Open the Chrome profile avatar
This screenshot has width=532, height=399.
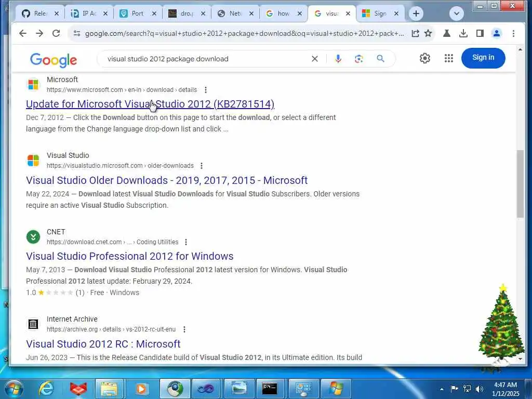click(496, 33)
